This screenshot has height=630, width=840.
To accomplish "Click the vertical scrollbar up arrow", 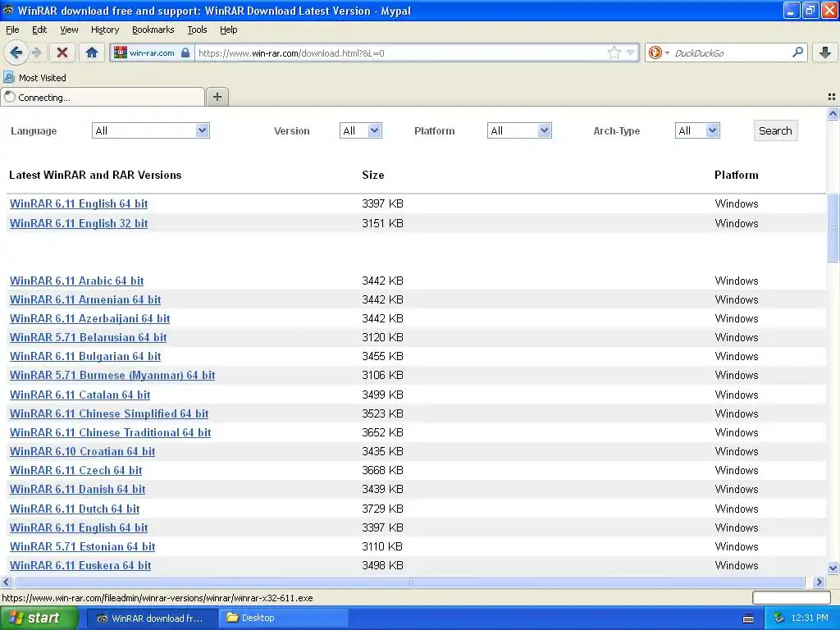I will (833, 113).
